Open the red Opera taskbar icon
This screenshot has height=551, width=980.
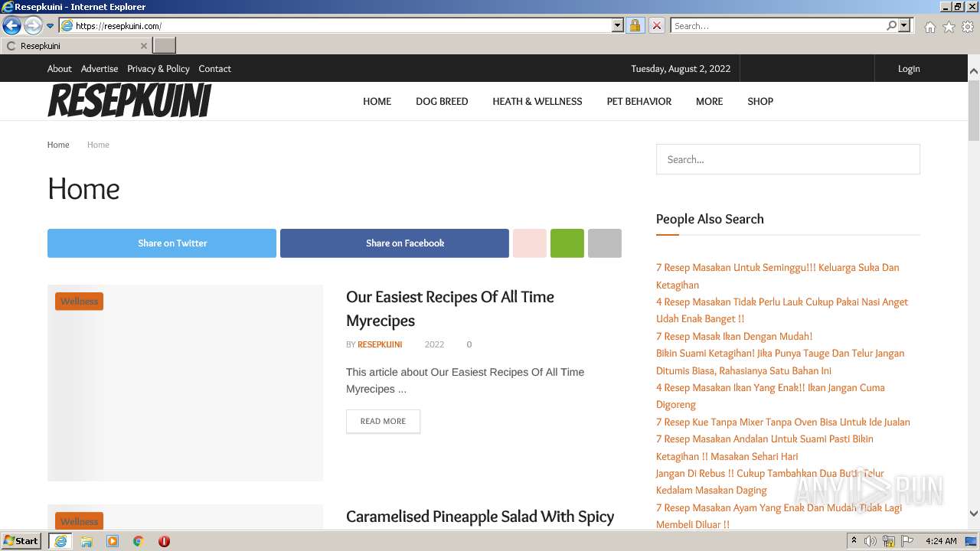(164, 541)
